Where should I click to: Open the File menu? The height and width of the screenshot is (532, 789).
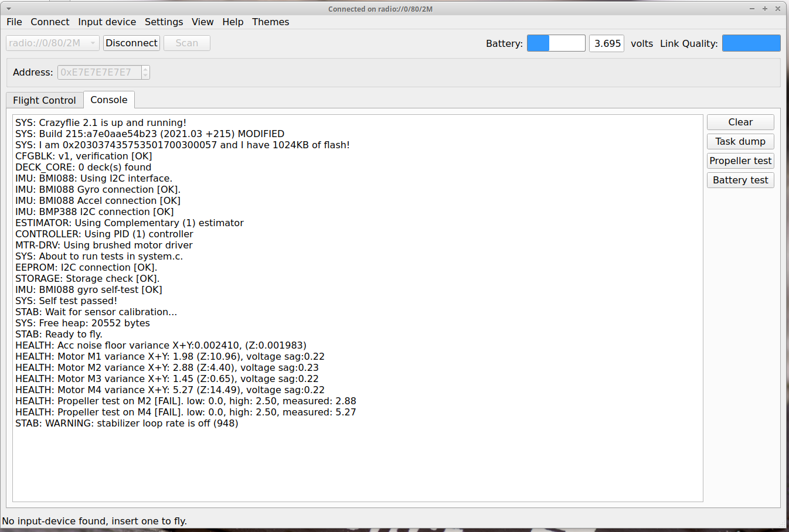14,22
